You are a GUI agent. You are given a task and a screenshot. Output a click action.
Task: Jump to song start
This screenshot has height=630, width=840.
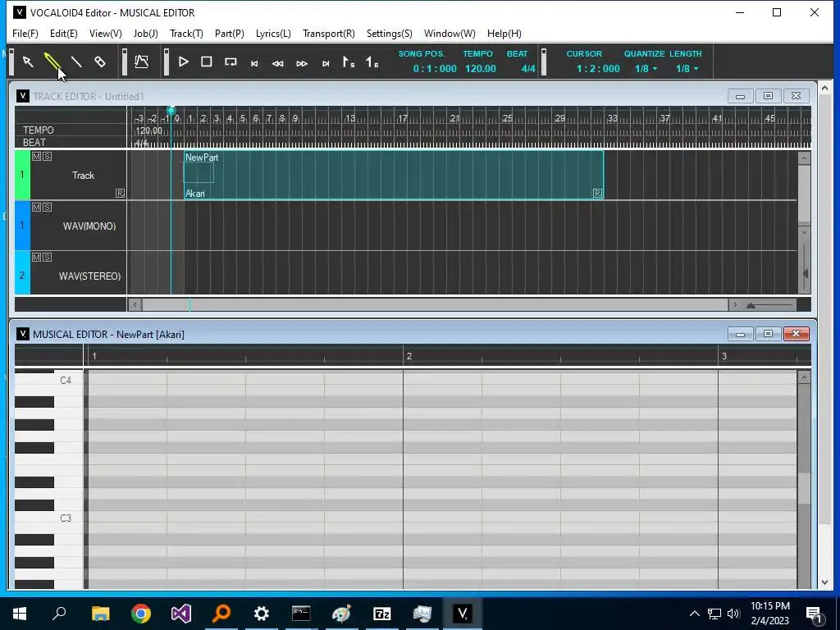click(254, 63)
